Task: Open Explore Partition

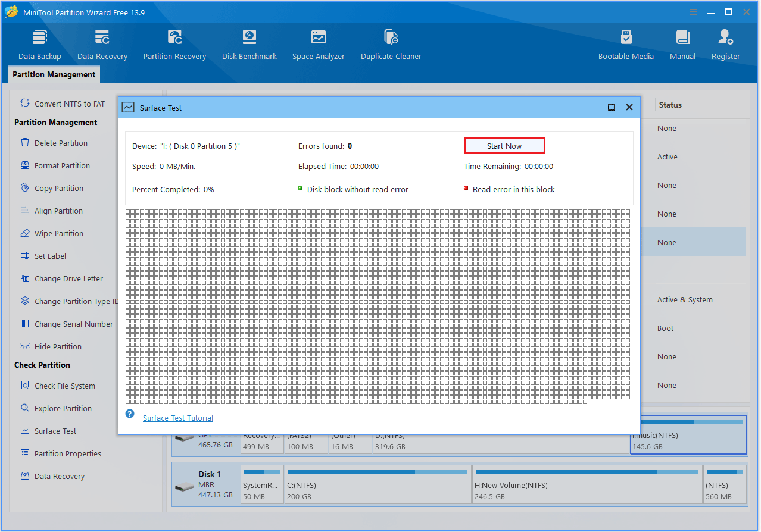Action: (55, 408)
